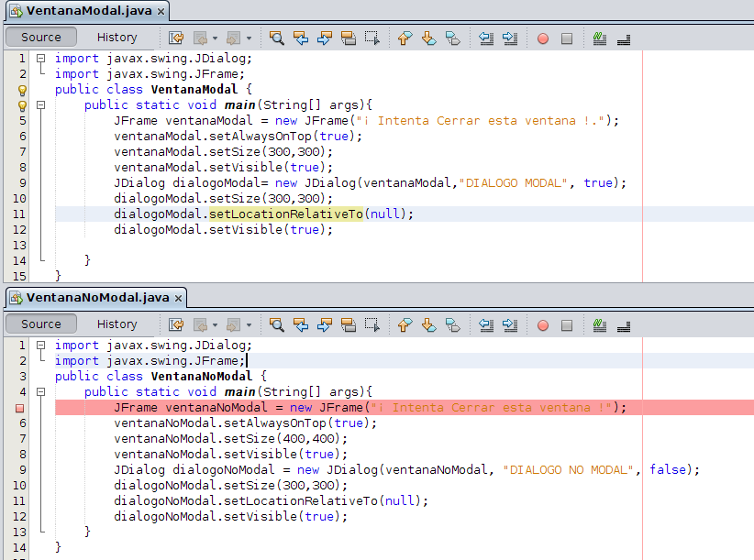
Task: Click the Source button in the lower editor
Action: coord(40,324)
